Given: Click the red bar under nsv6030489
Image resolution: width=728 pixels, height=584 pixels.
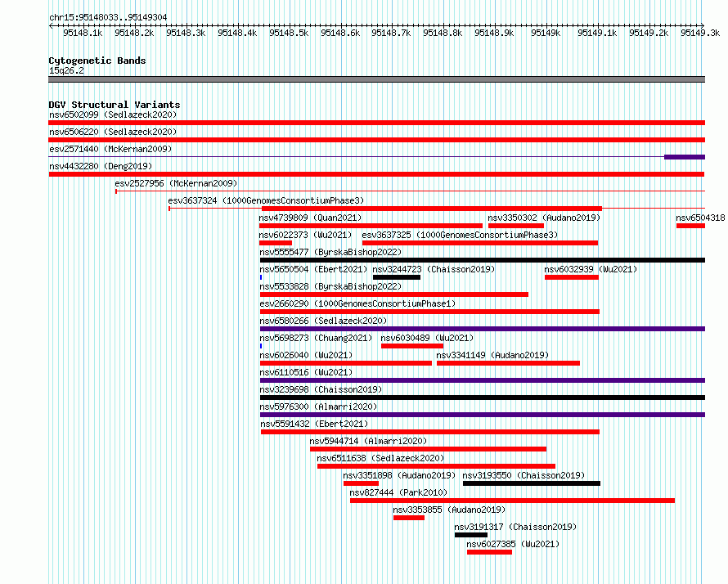Looking at the screenshot, I should [412, 346].
